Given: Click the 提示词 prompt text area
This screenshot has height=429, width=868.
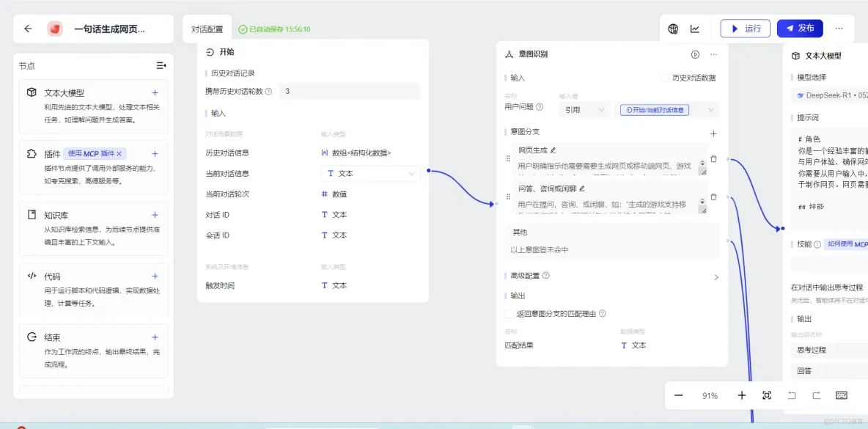Looking at the screenshot, I should click(x=828, y=177).
